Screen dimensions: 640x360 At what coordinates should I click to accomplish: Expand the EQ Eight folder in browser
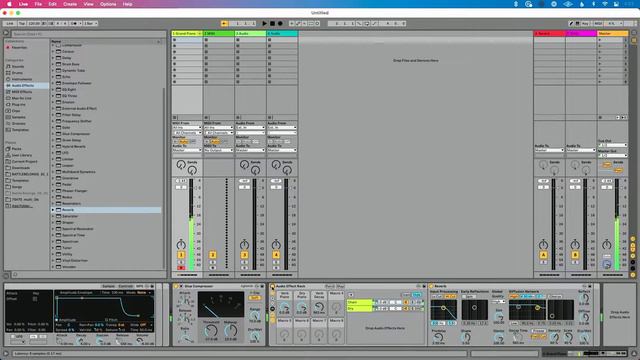(x=53, y=89)
